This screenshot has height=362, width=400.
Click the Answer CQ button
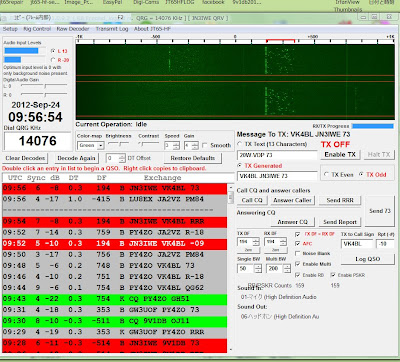[292, 222]
